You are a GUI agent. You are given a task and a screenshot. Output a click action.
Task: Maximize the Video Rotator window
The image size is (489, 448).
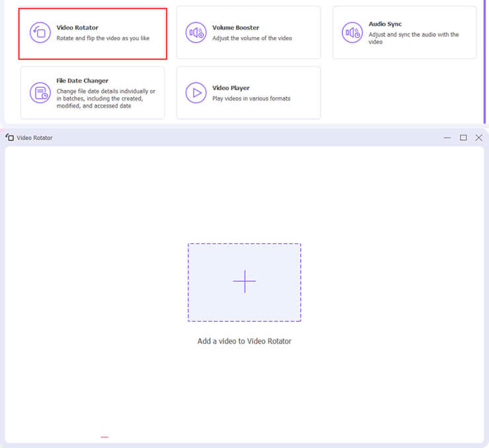click(463, 137)
